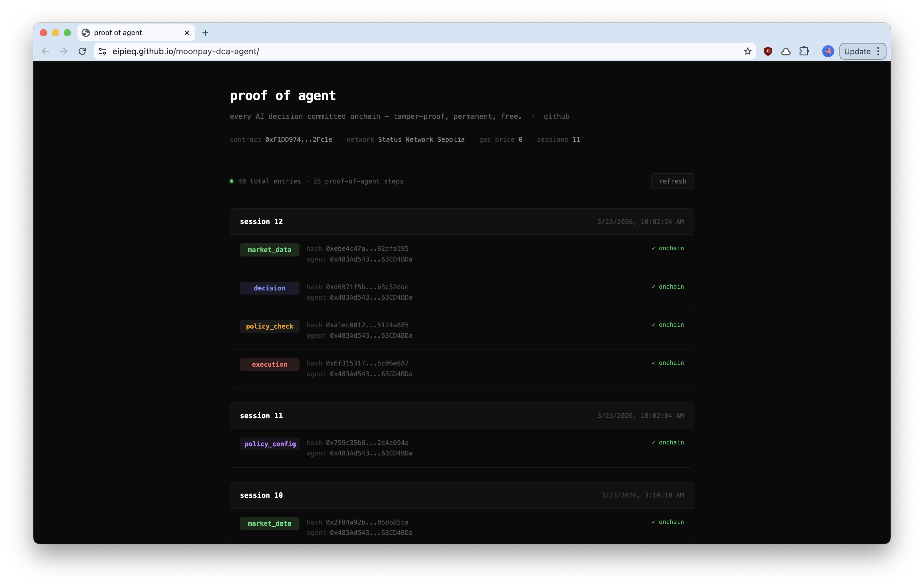
Task: Click hash 0xebe4c47a...92cfa195
Action: [367, 248]
